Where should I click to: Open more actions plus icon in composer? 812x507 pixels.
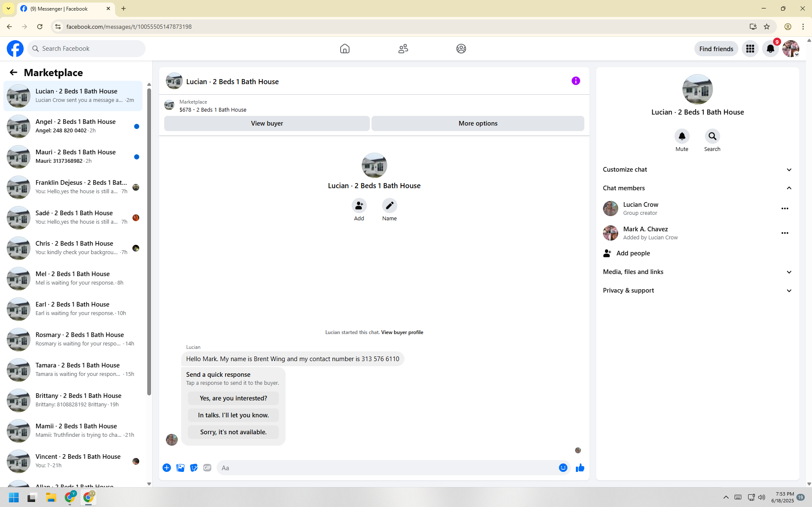point(167,468)
